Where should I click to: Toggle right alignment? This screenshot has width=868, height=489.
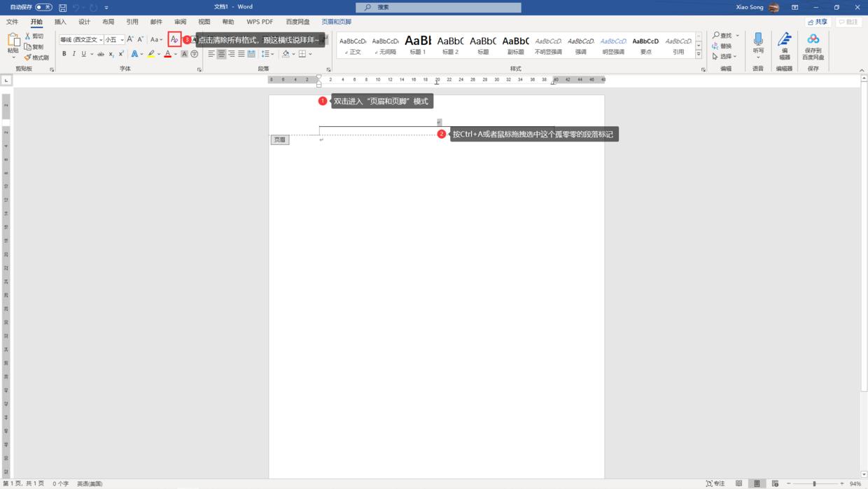[231, 54]
